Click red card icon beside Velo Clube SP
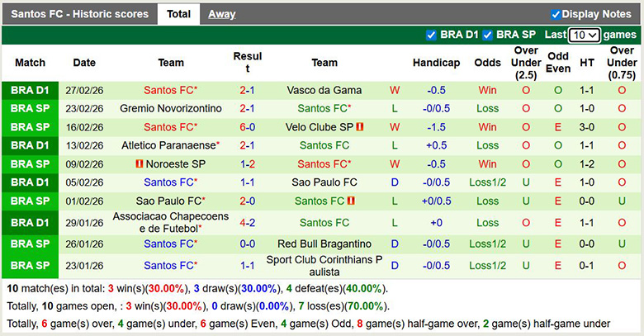Image resolution: width=644 pixels, height=336 pixels. 360,127
